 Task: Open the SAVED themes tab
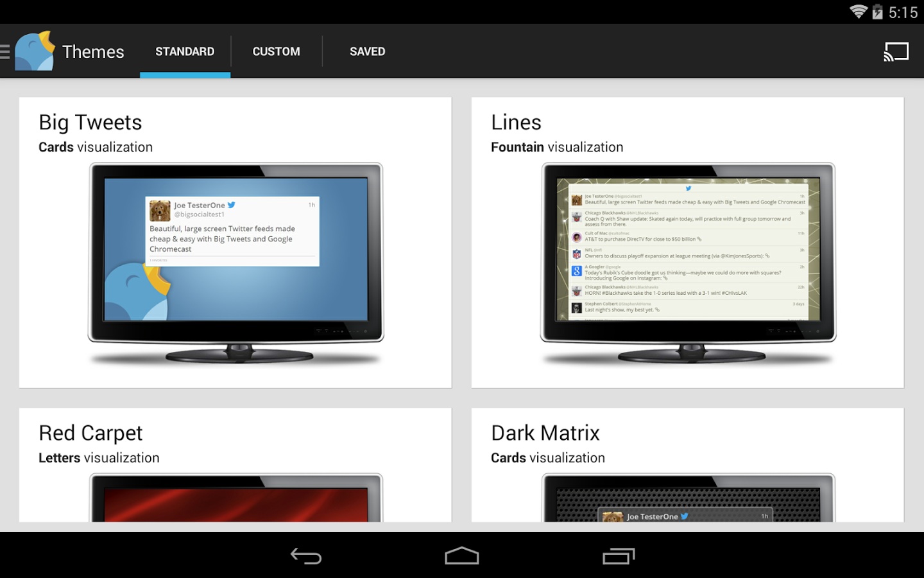pos(367,51)
